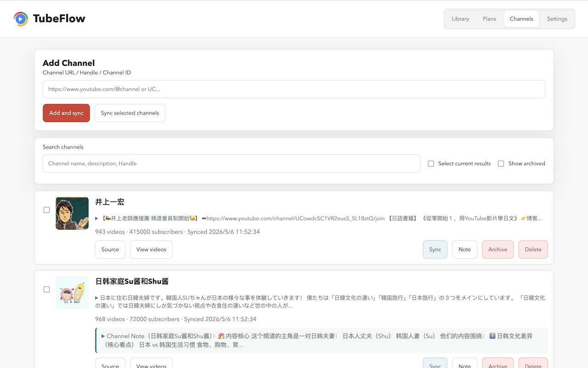This screenshot has width=588, height=368.
Task: Open the Plans tab
Action: pos(489,19)
